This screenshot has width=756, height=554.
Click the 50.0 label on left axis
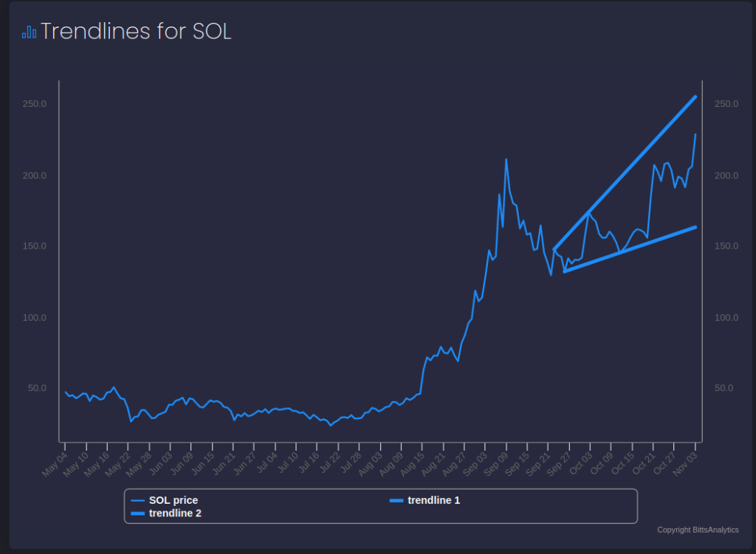pos(37,388)
